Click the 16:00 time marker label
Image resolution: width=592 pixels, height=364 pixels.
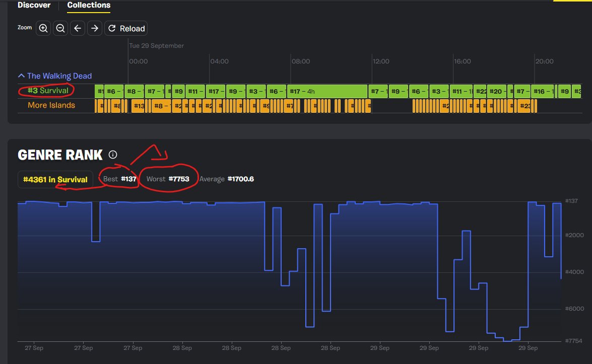pyautogui.click(x=463, y=61)
